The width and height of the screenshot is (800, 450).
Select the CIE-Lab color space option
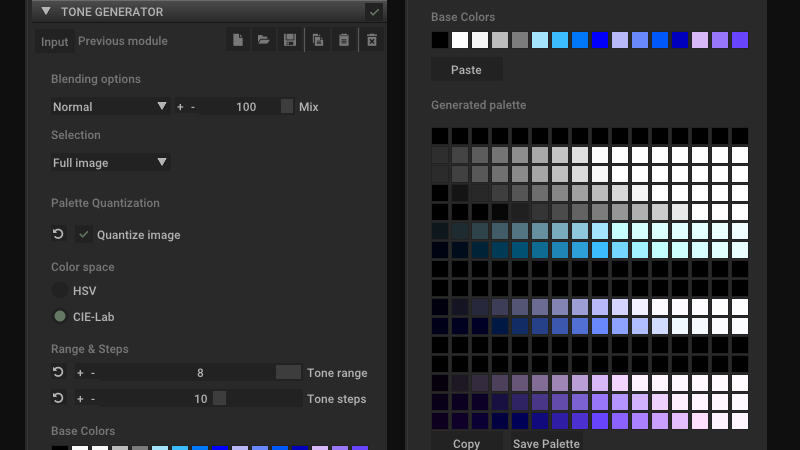coord(60,317)
